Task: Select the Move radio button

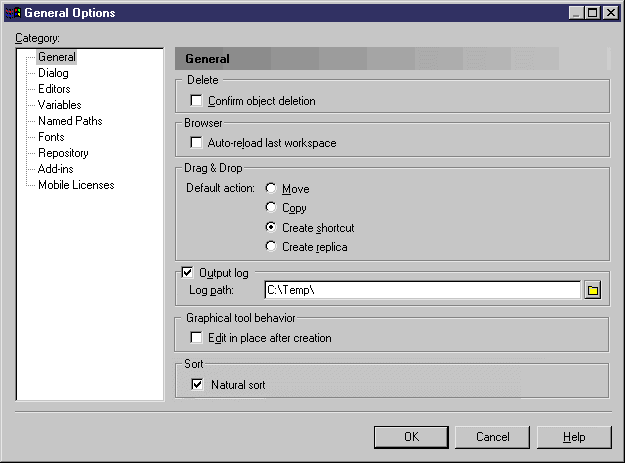Action: [271, 188]
